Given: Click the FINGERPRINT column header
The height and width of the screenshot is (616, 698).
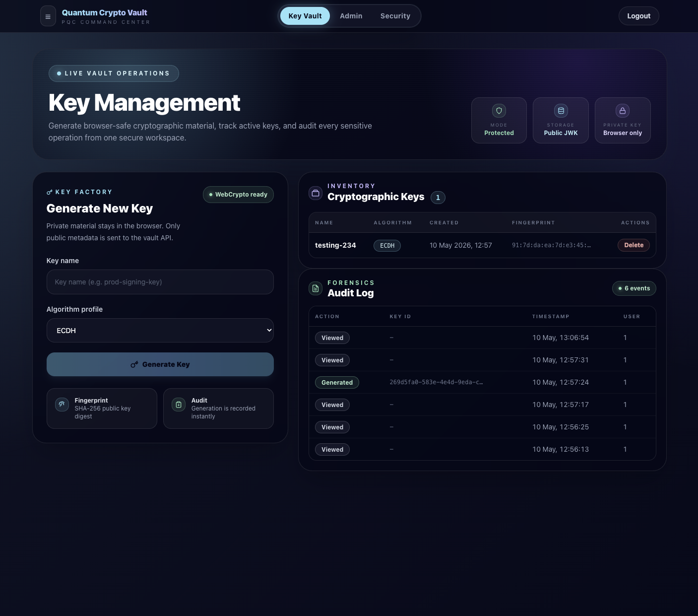Looking at the screenshot, I should tap(533, 223).
